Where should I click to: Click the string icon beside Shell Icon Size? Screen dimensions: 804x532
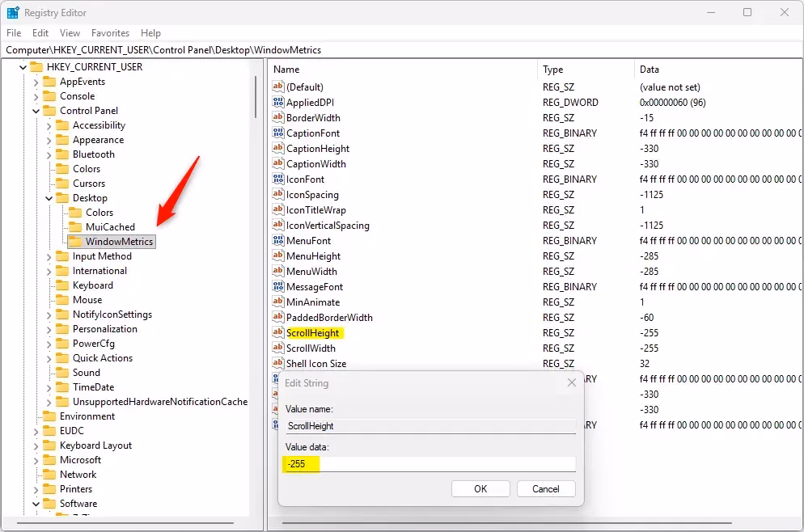click(x=279, y=363)
